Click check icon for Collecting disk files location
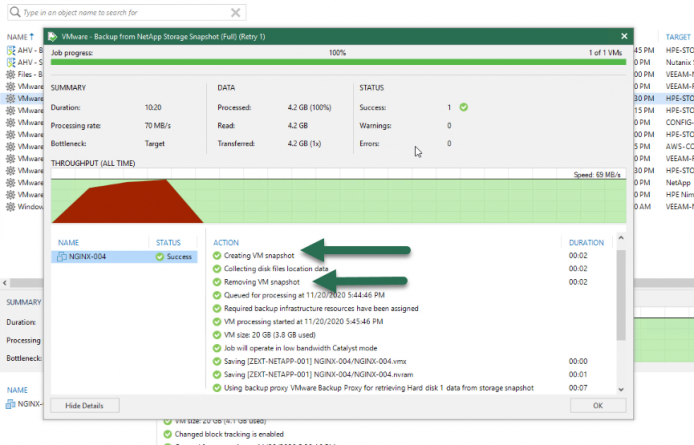The height and width of the screenshot is (445, 694). click(217, 269)
